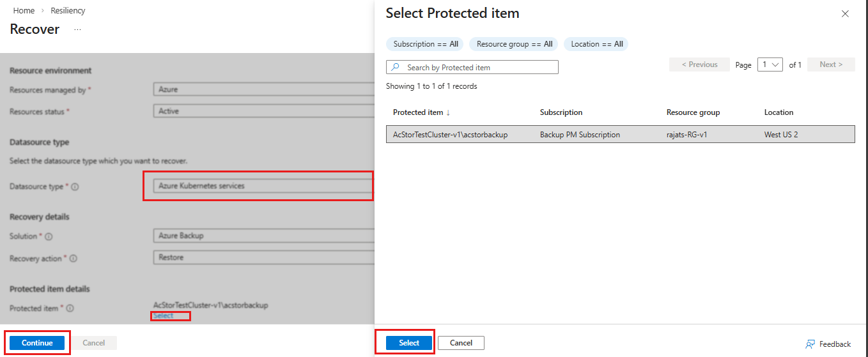The height and width of the screenshot is (357, 868).
Task: Select the AcStorTestCluster-v1\acstorbackup row
Action: (x=620, y=135)
